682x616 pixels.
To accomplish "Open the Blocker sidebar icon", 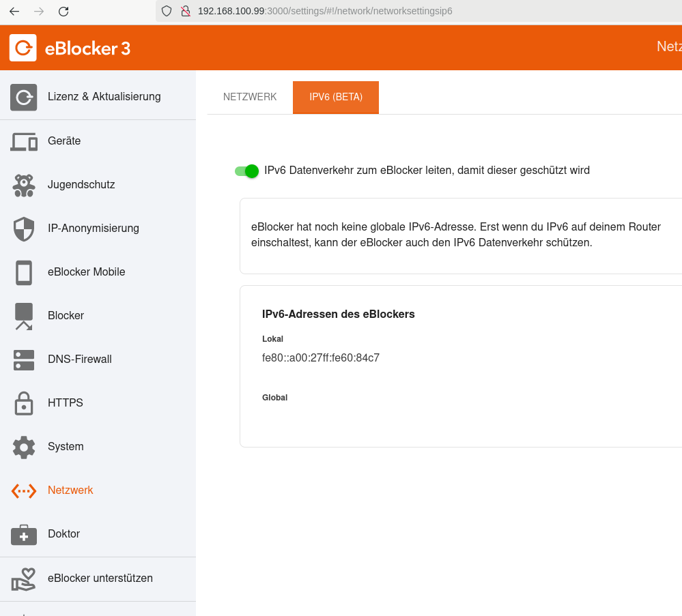I will (23, 316).
